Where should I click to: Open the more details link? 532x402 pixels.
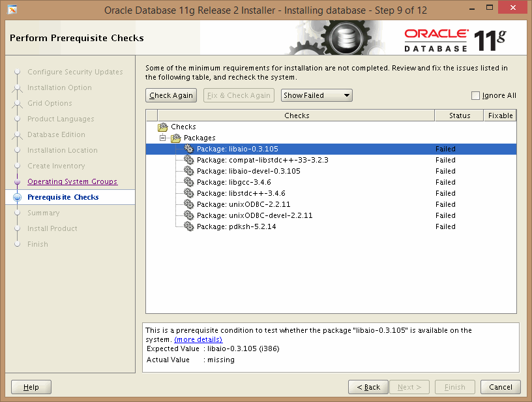[x=198, y=339]
